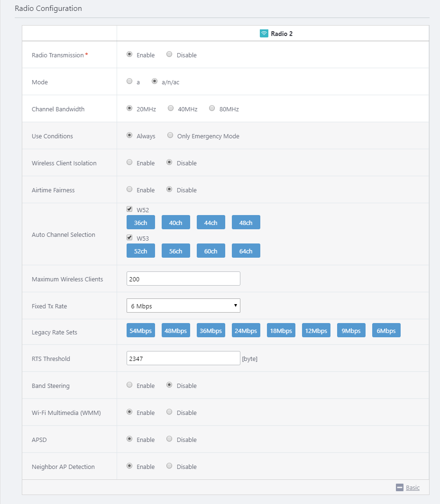Disable Neighbor AP Detection

click(x=169, y=466)
